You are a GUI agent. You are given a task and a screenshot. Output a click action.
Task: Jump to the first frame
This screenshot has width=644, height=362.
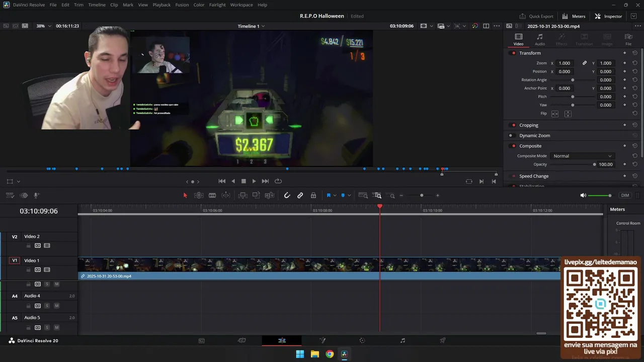(222, 181)
